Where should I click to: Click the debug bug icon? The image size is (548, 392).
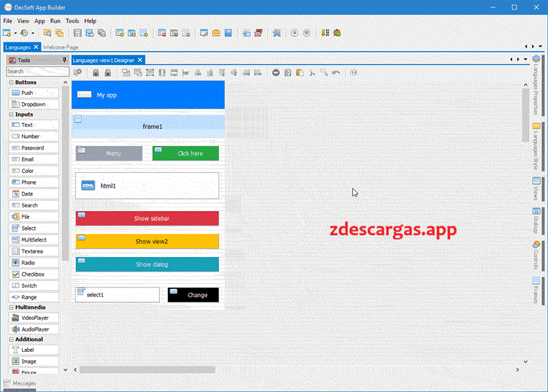337,33
